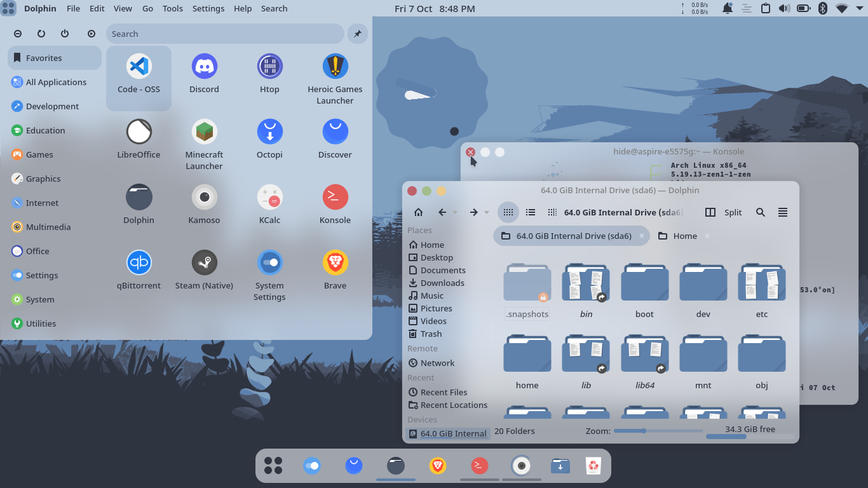Pin the application launcher open

click(357, 34)
